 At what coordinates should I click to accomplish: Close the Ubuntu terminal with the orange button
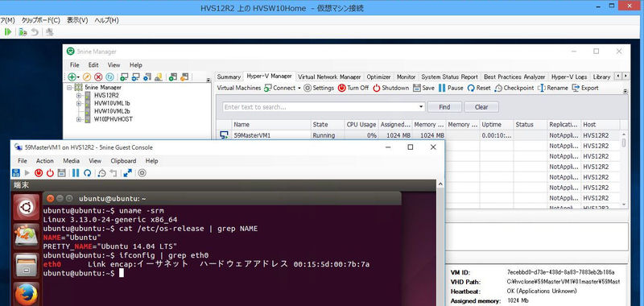[51, 199]
